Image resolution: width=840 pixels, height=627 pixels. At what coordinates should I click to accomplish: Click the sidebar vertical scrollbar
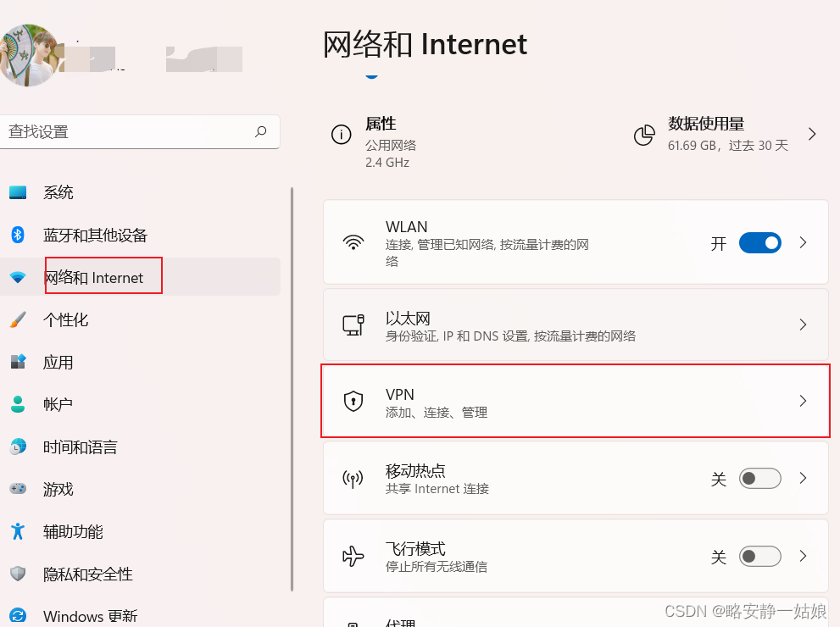tap(292, 389)
